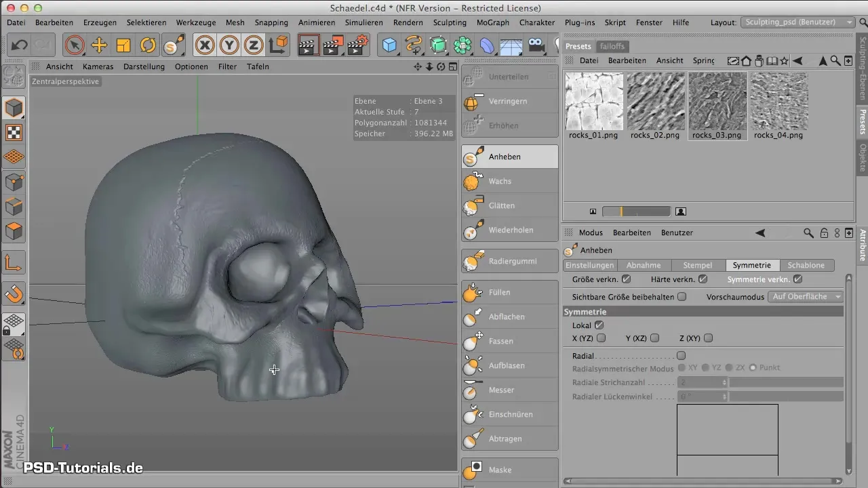Select the Aufblasen inflate brush
The image size is (868, 488).
point(509,365)
